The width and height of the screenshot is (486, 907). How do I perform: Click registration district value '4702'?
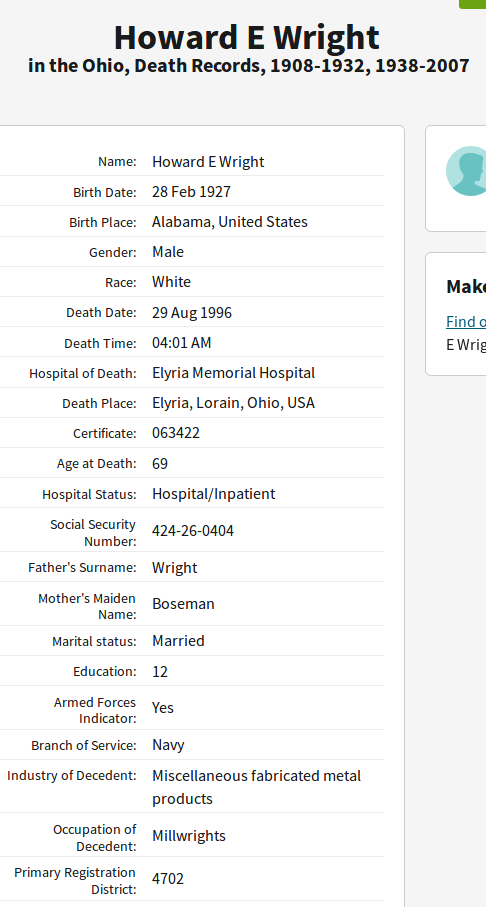[x=168, y=879]
